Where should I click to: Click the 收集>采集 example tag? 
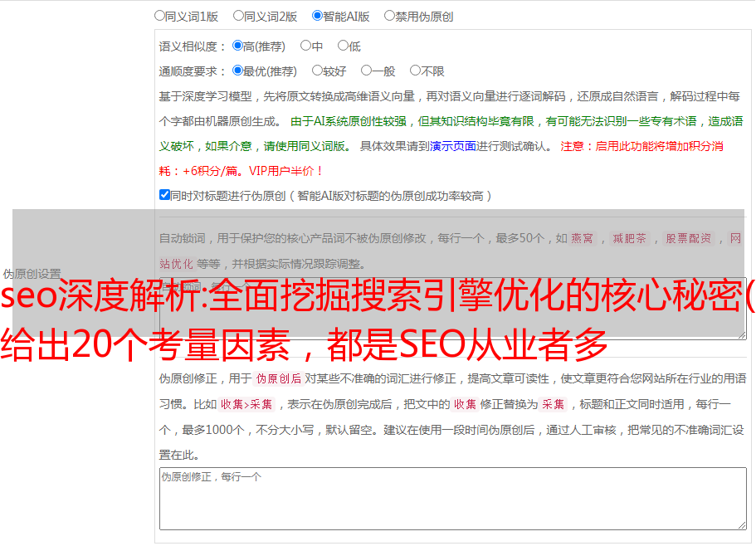click(x=246, y=404)
